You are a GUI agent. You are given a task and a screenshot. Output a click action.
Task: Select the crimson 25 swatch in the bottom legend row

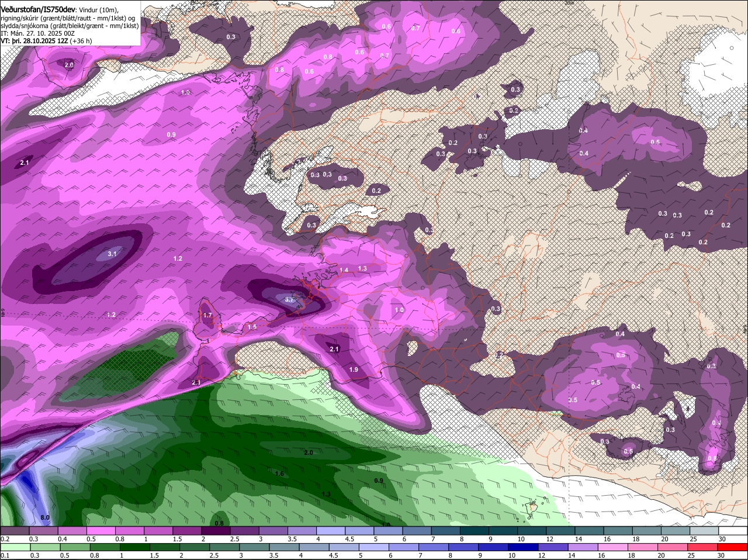tap(703, 547)
